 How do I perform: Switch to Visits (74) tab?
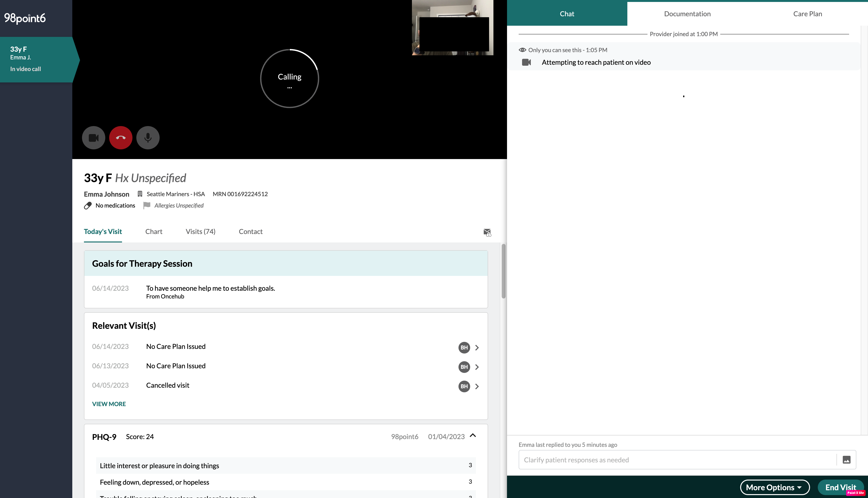(200, 232)
